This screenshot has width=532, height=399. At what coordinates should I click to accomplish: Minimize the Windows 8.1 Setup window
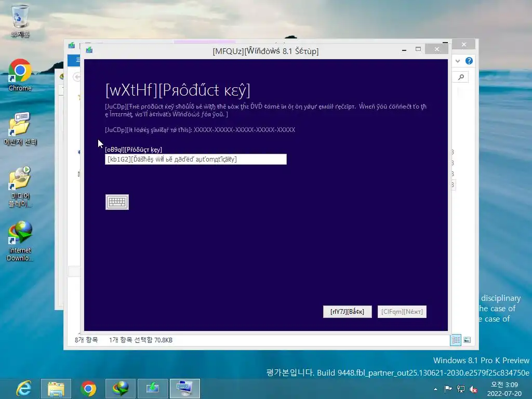coord(404,50)
